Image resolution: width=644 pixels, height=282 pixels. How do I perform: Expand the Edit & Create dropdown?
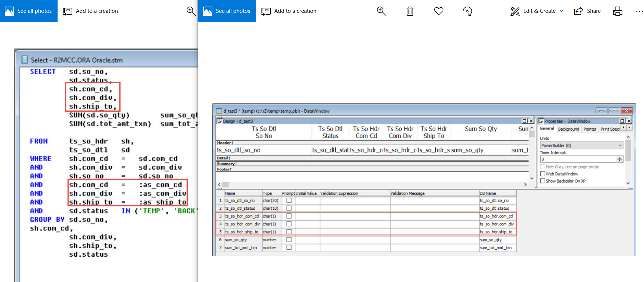[x=561, y=11]
